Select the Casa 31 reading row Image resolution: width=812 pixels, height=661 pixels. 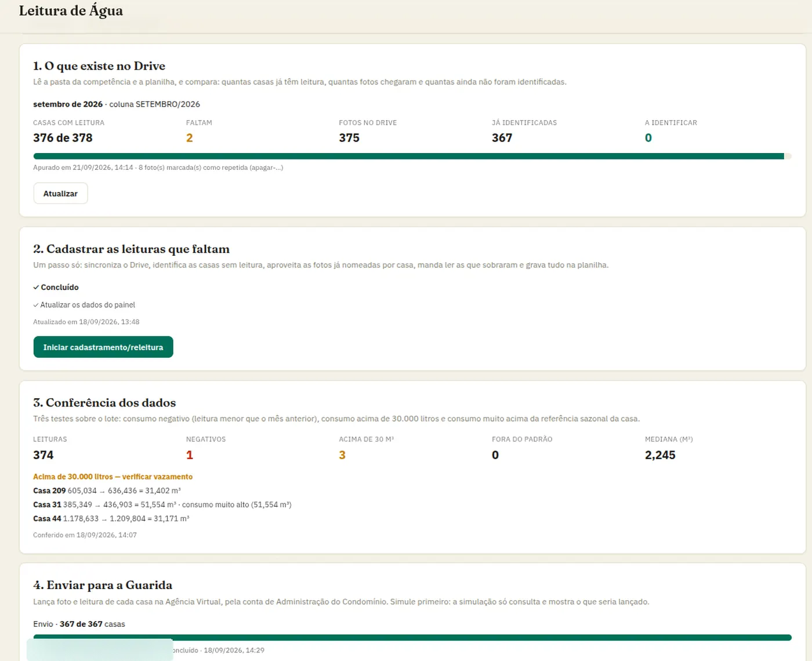pos(162,505)
